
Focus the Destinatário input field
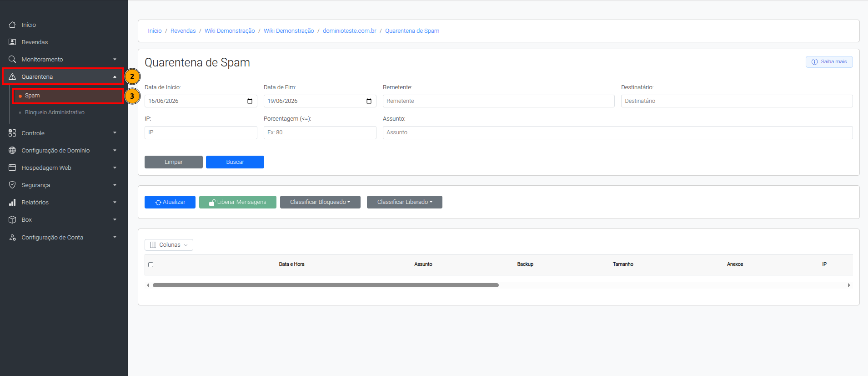pyautogui.click(x=737, y=101)
